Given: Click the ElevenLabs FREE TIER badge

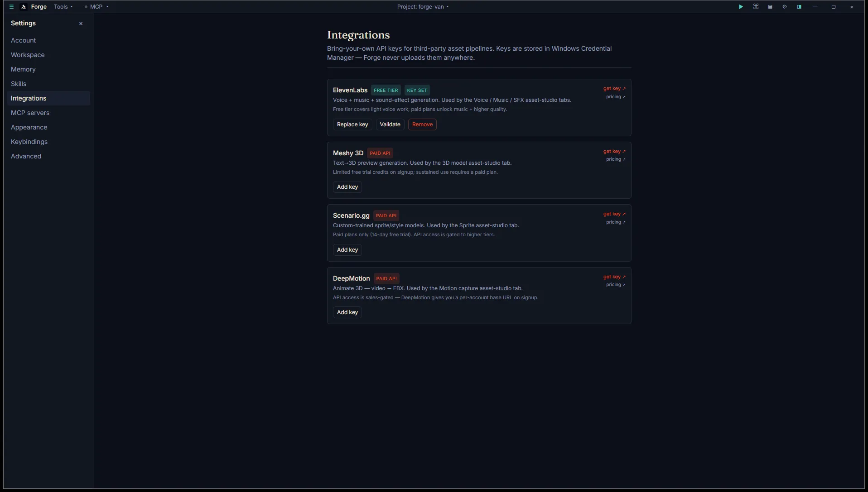Looking at the screenshot, I should tap(386, 90).
